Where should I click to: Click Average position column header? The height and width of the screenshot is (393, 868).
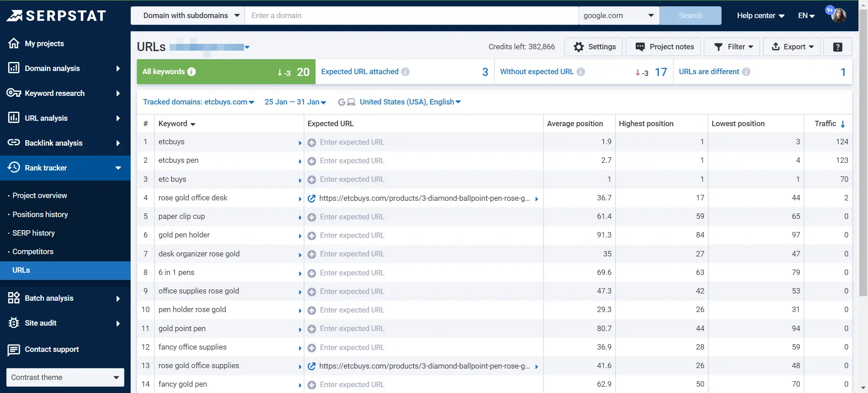coord(575,123)
